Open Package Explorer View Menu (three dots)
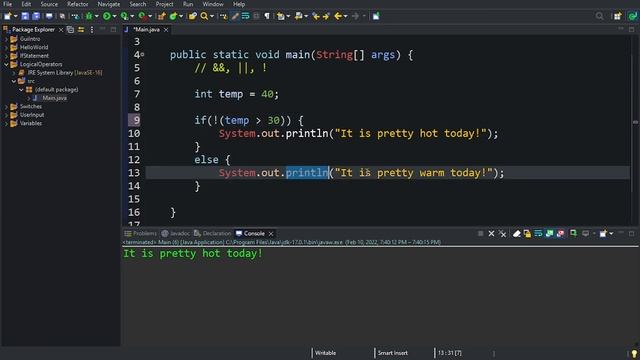The image size is (640, 360). 92,29
